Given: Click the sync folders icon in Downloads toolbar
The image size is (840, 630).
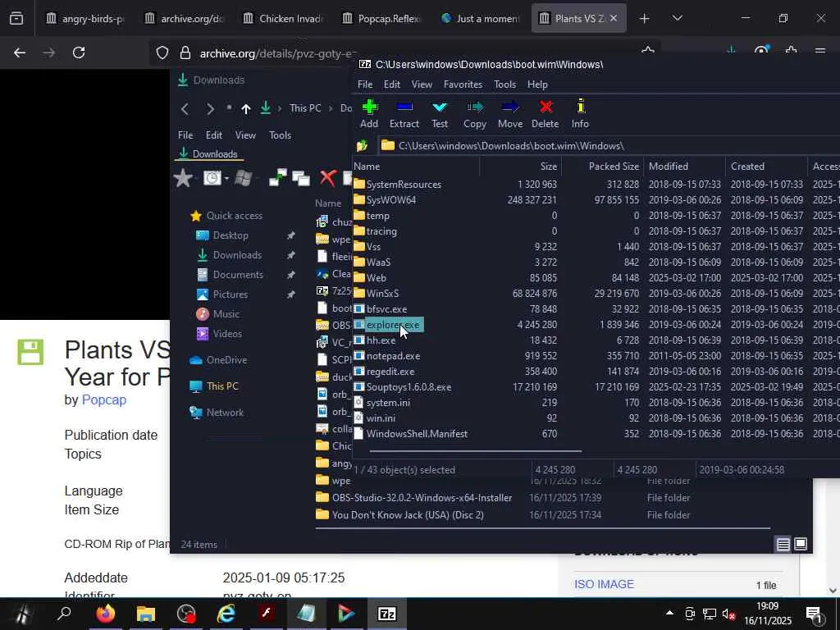Looking at the screenshot, I should (277, 177).
